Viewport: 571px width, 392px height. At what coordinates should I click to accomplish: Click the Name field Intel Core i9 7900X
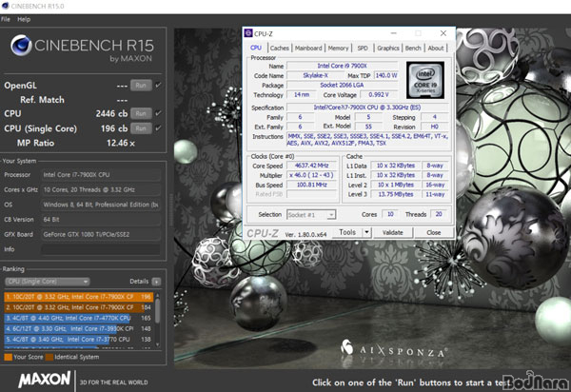[x=343, y=66]
